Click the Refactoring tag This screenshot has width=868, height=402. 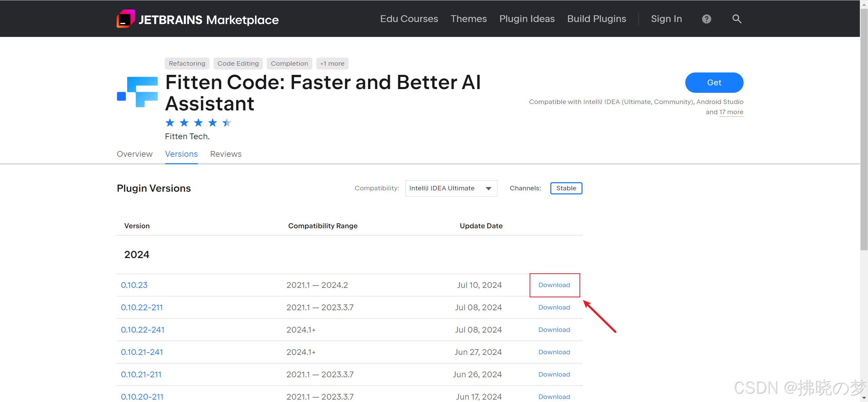click(187, 64)
